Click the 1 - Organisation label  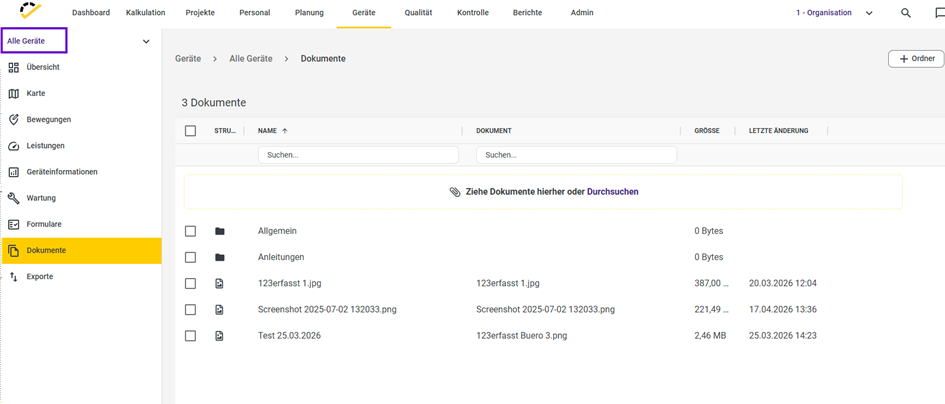coord(823,13)
